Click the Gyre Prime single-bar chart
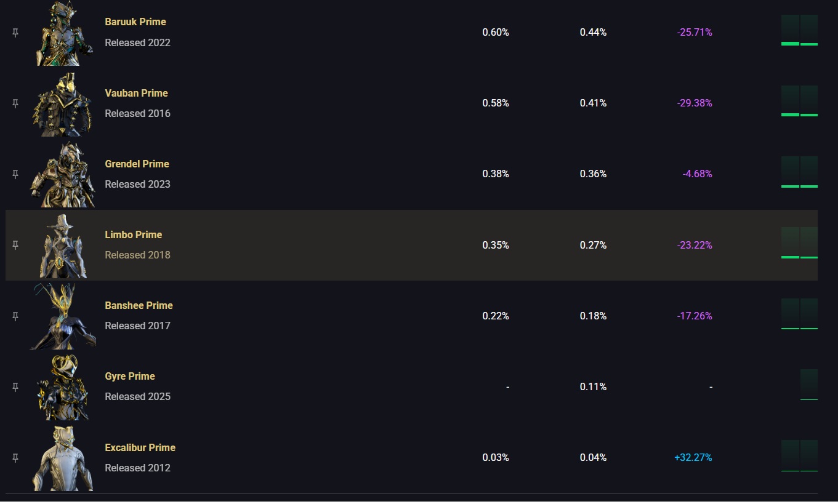Viewport: 838px width, 504px height. [809, 385]
